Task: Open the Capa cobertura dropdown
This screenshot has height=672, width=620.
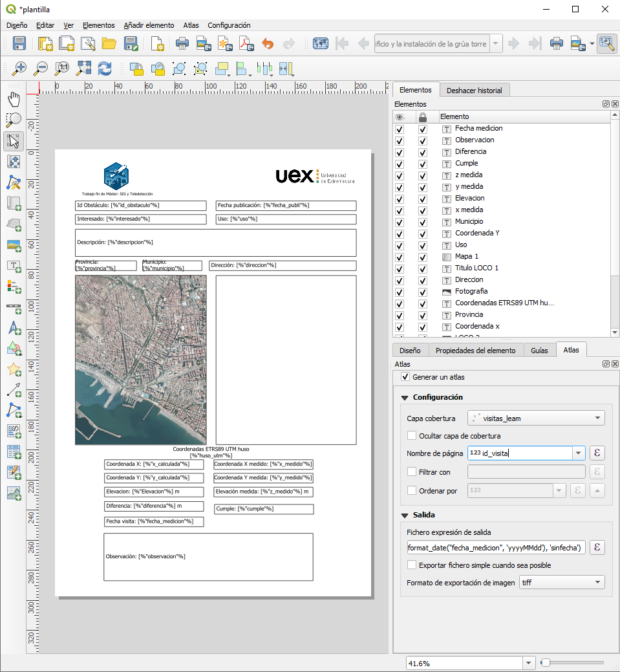Action: 536,418
